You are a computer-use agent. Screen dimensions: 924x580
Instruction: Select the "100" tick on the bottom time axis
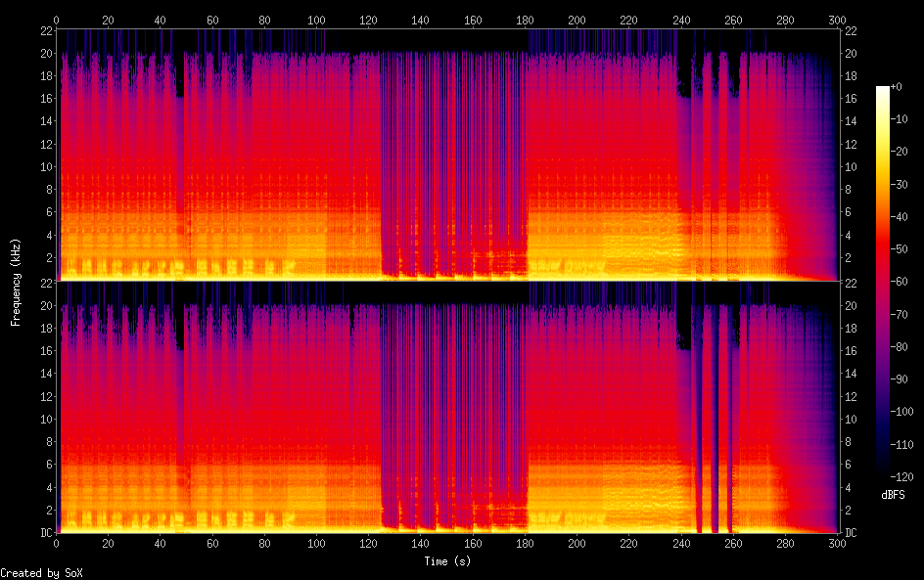point(317,543)
